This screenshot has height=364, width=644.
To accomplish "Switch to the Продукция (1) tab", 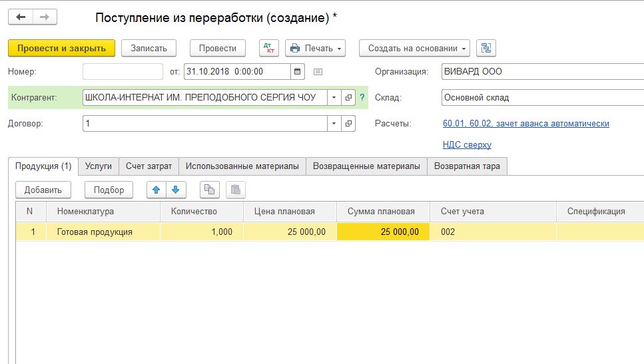I will point(43,166).
